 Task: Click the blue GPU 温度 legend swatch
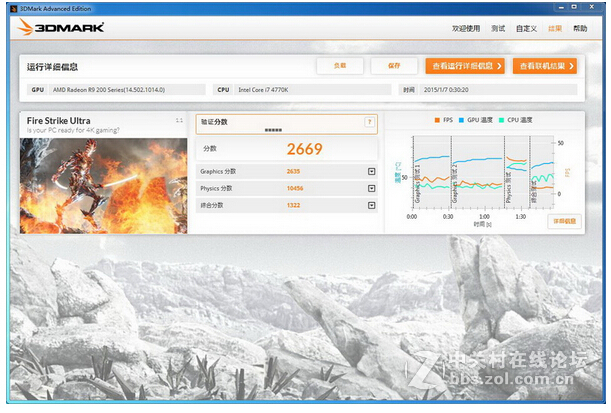click(x=461, y=120)
